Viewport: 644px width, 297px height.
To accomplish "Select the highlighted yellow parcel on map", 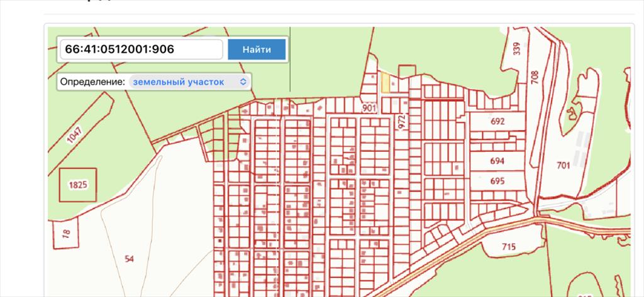I will tap(386, 82).
